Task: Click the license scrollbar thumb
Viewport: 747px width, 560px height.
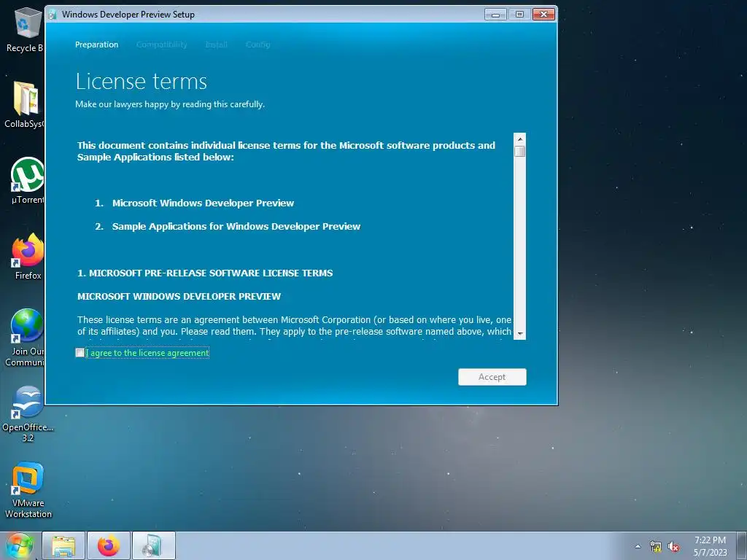Action: [x=519, y=152]
